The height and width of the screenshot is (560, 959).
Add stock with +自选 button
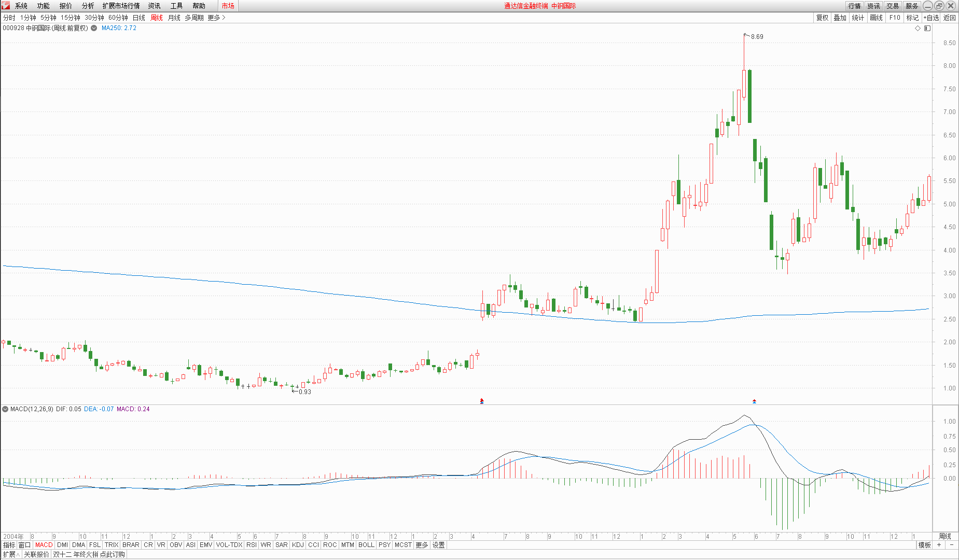click(931, 18)
